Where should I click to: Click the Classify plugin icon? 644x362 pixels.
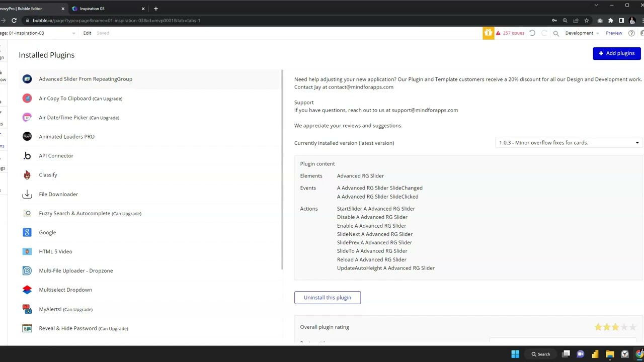point(27,175)
